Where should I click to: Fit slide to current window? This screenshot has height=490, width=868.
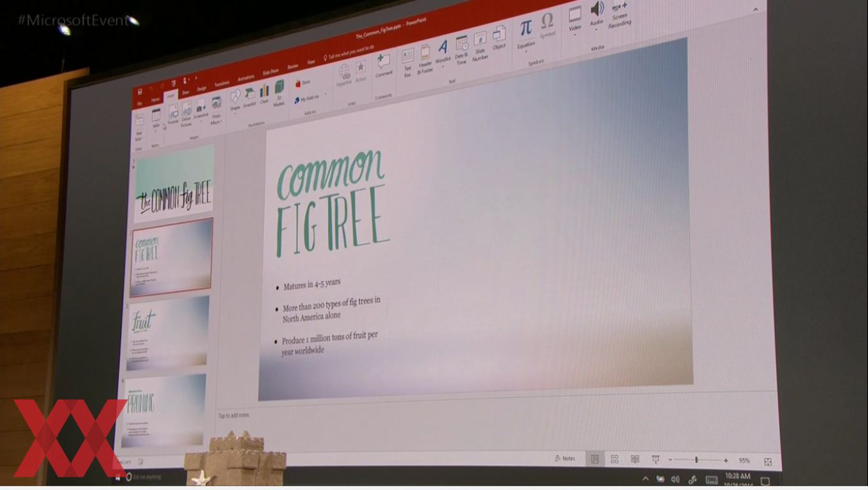(x=768, y=461)
